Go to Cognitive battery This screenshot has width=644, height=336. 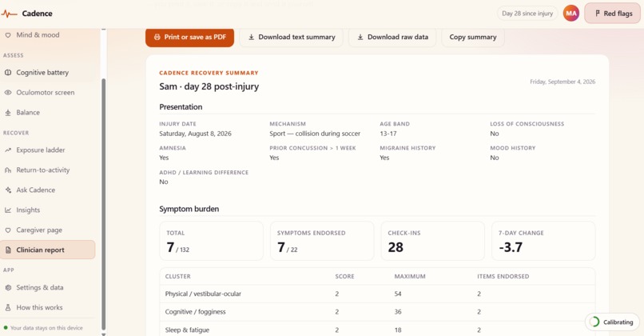(x=48, y=72)
